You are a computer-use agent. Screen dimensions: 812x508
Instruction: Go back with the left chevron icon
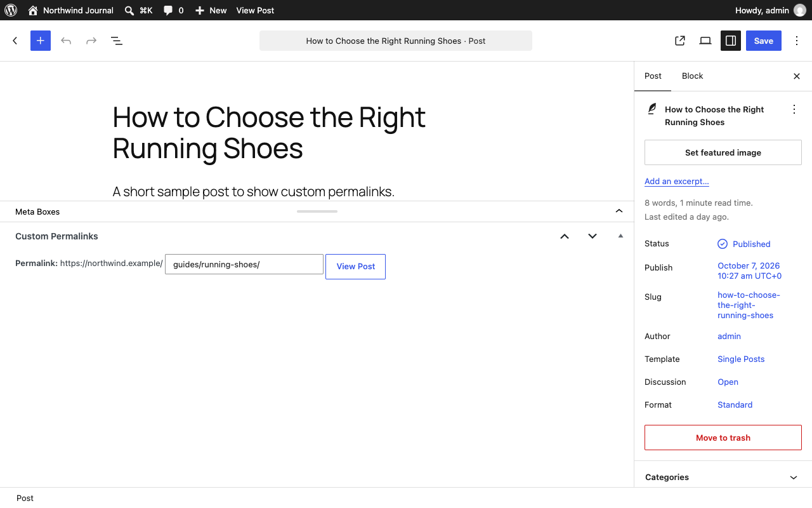point(15,41)
